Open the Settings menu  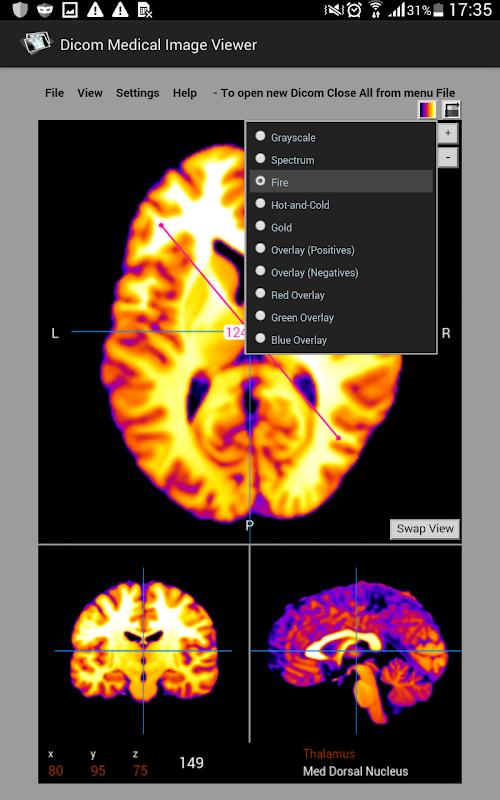pyautogui.click(x=138, y=93)
